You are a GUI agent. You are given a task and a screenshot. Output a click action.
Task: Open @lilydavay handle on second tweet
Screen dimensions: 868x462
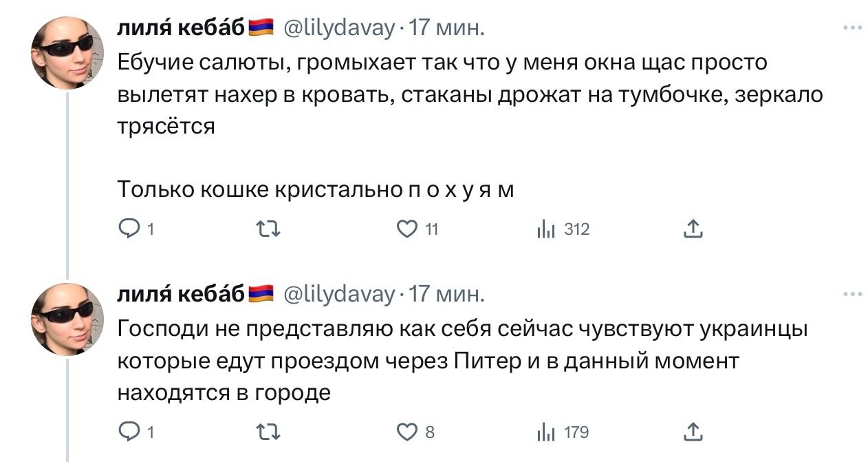click(340, 294)
